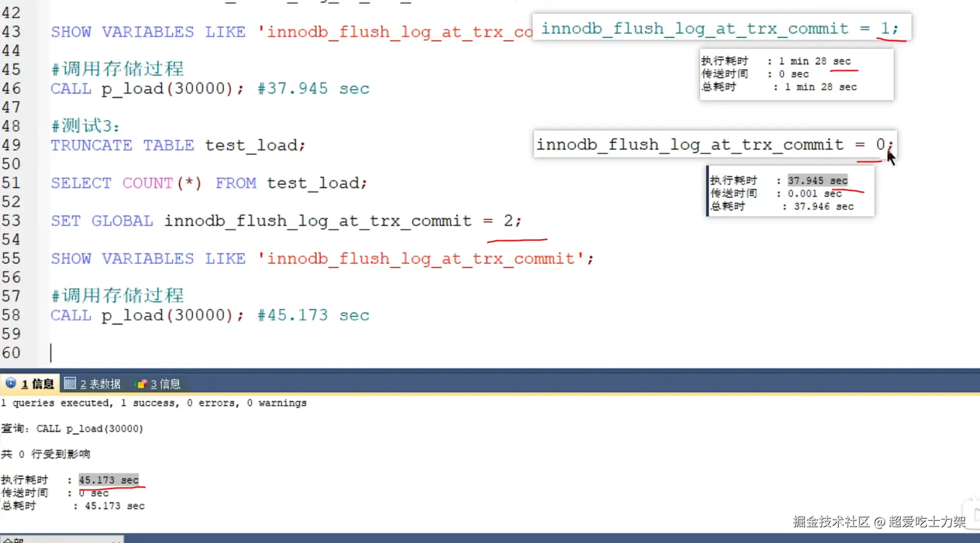Click the innodb_flush_log_at_trx_commit = 0 annotation box

pos(715,144)
